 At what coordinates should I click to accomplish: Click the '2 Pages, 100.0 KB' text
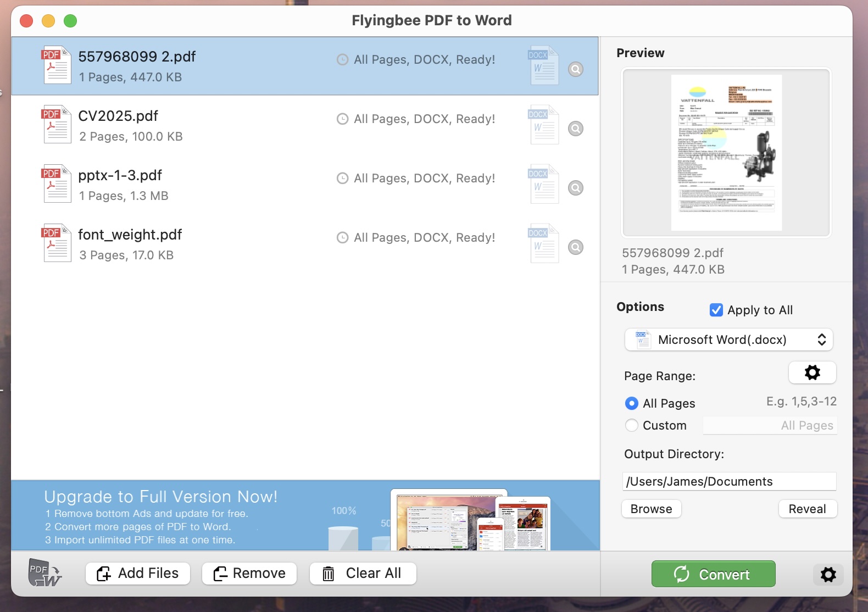click(x=131, y=136)
